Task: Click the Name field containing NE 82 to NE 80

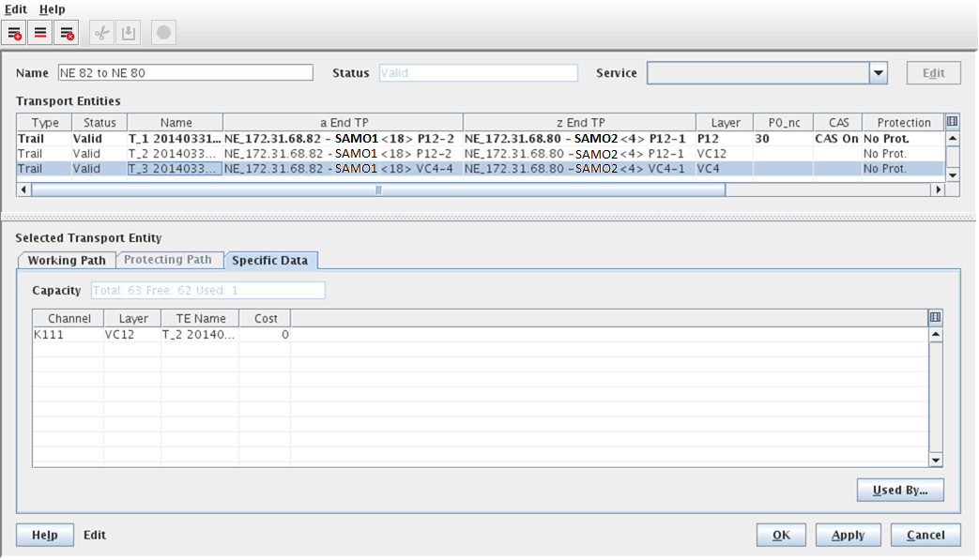Action: (184, 73)
